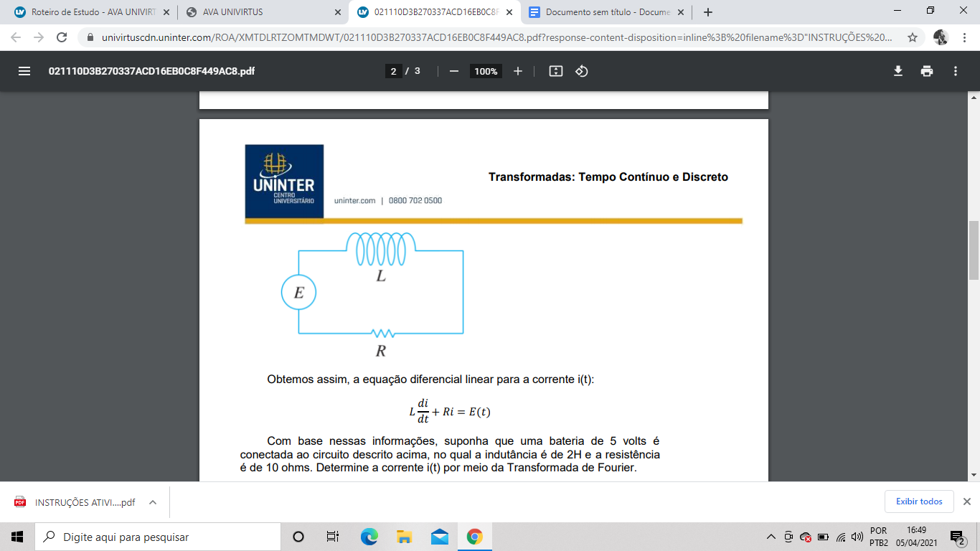980x551 pixels.
Task: Click Exibir todos downloads button
Action: click(x=919, y=501)
